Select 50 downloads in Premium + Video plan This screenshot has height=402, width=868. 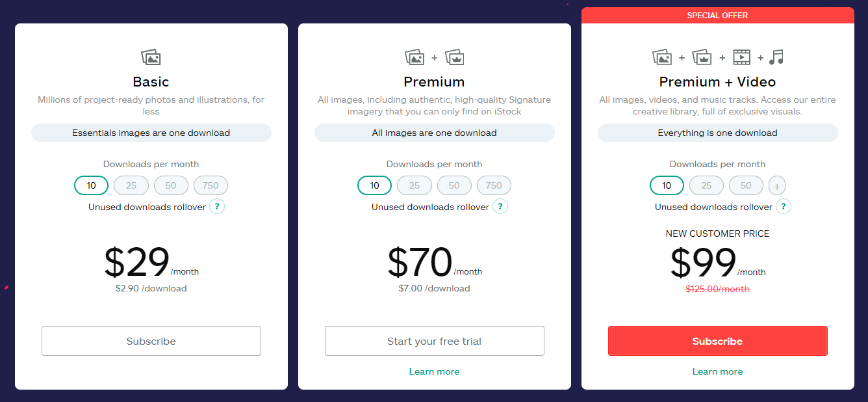pos(746,185)
